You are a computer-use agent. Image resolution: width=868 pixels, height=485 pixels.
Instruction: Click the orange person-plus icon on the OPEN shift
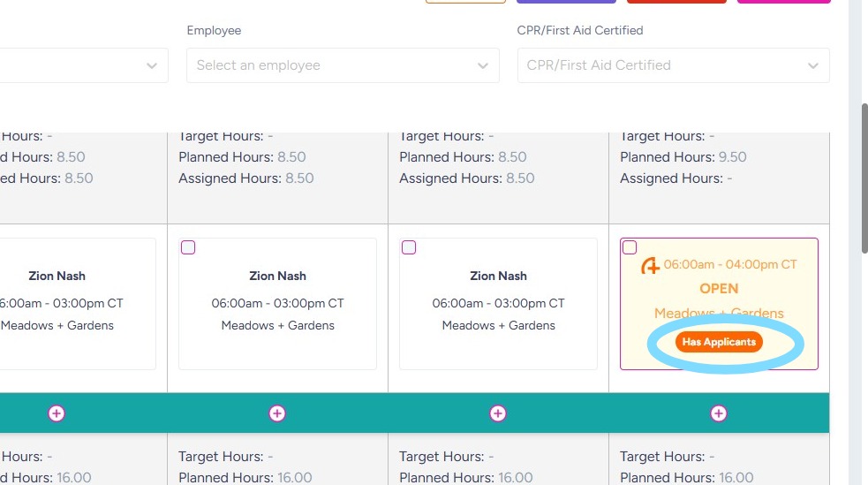click(651, 265)
